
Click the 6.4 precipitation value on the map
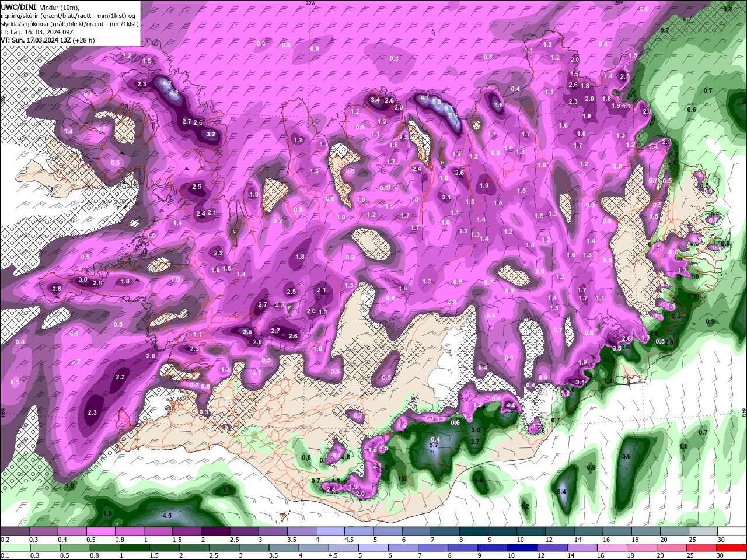[x=561, y=492]
